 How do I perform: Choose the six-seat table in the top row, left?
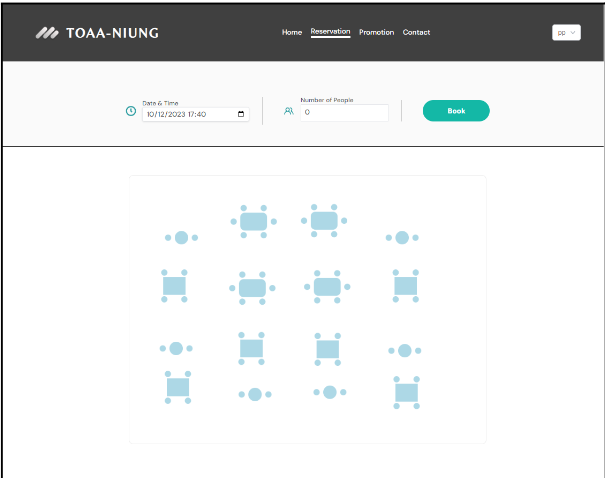click(254, 221)
